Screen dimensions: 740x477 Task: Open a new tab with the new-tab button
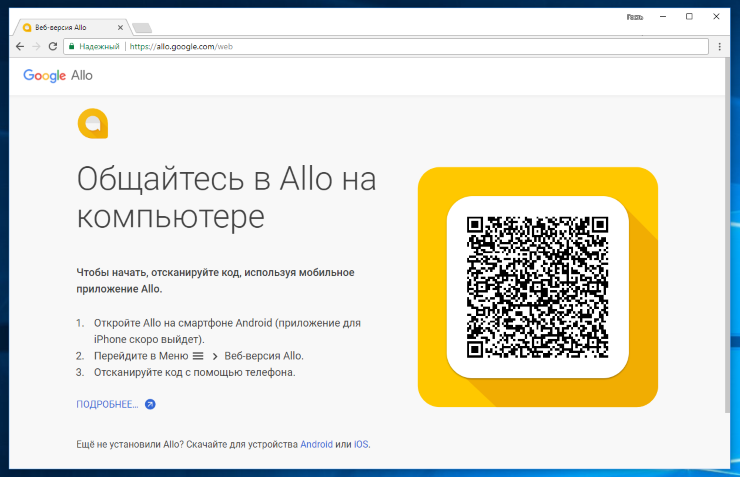pyautogui.click(x=142, y=27)
